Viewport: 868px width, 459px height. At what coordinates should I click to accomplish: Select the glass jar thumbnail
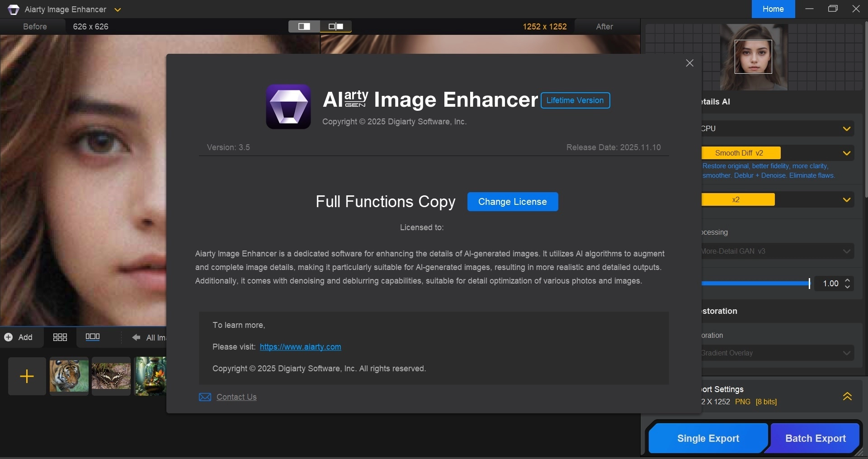(x=151, y=376)
